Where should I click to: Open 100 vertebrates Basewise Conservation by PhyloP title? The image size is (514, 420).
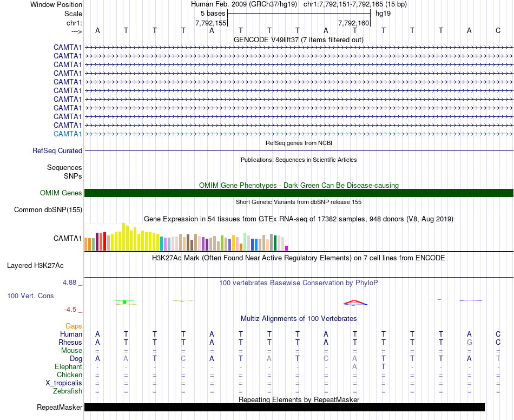coord(298,283)
